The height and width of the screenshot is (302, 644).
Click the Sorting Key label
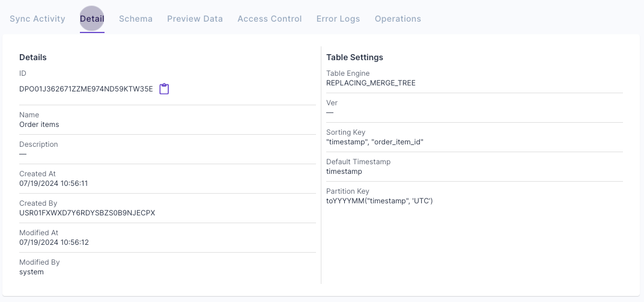[345, 132]
